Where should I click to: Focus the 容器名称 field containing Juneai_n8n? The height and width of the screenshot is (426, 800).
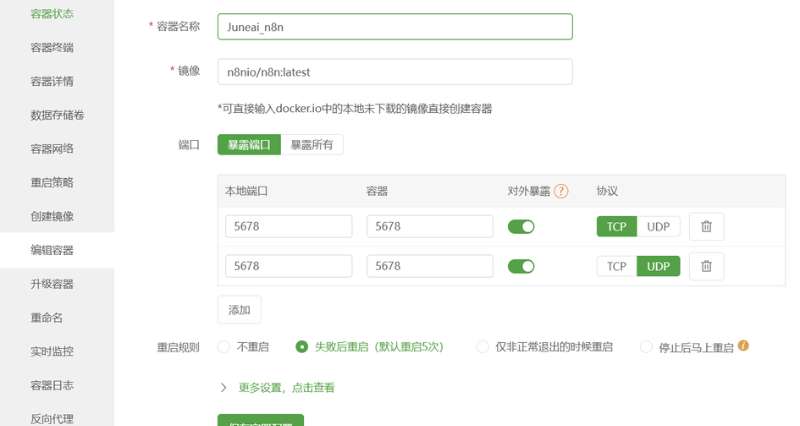point(395,27)
